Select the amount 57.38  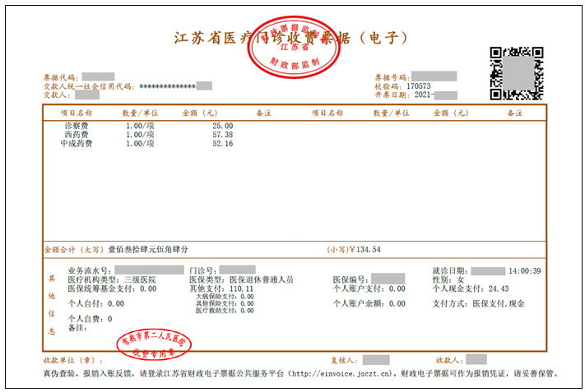pos(223,135)
